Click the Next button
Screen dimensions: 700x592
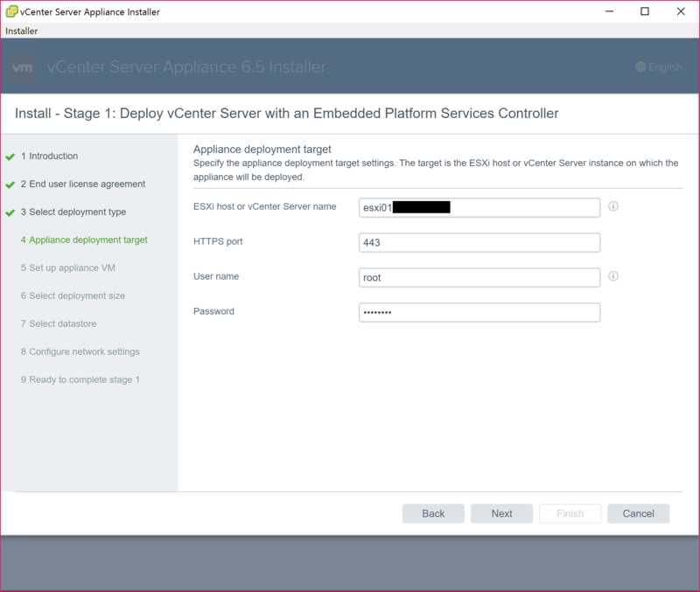(x=501, y=513)
